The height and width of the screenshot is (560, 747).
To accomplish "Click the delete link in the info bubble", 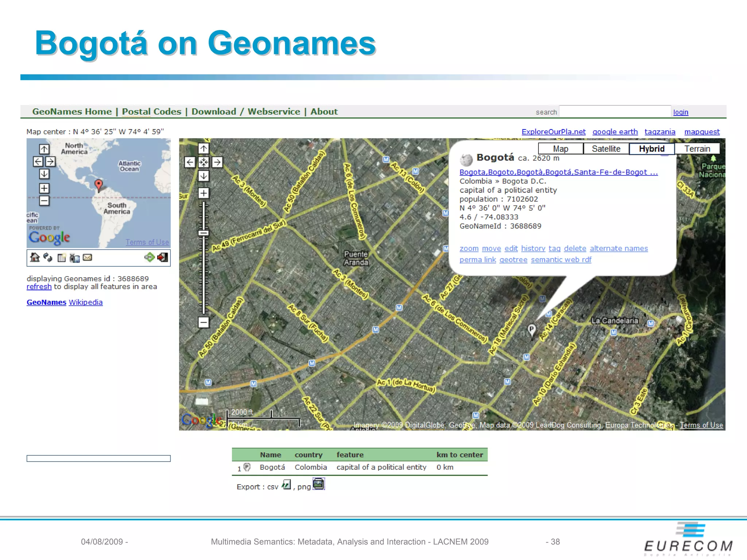I will pyautogui.click(x=575, y=248).
